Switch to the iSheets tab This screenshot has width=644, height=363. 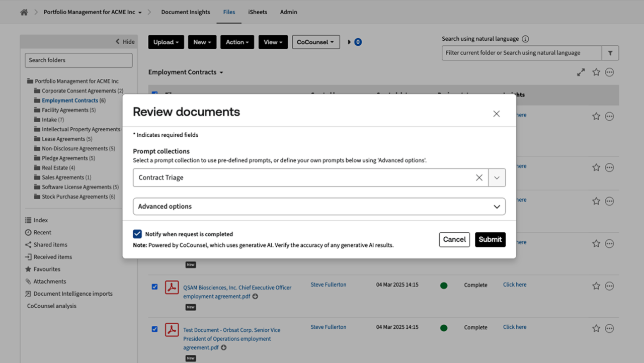click(258, 12)
